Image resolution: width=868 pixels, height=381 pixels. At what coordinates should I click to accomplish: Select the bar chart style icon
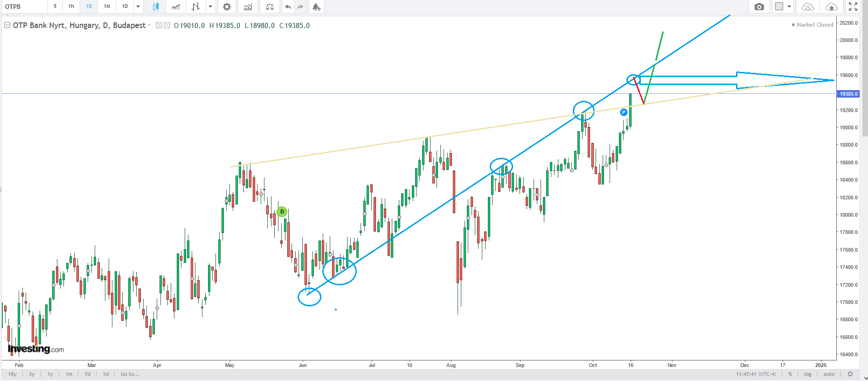pos(196,7)
